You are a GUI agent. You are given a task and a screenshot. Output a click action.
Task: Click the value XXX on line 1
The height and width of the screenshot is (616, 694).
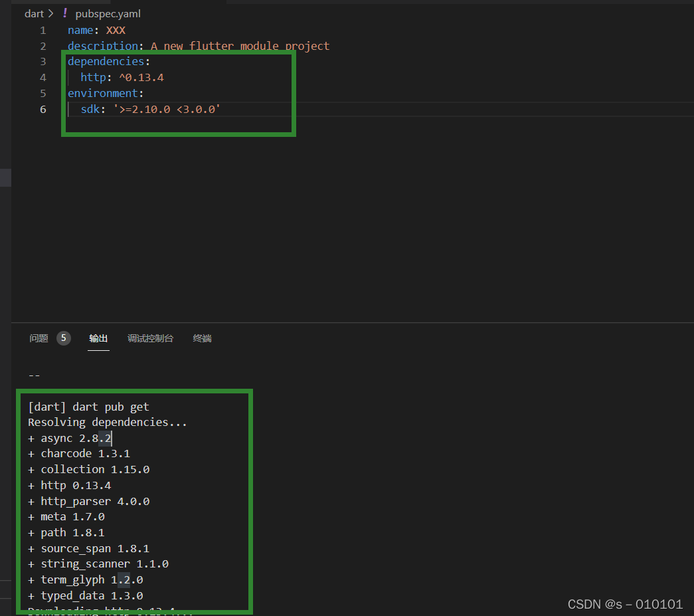(x=116, y=30)
